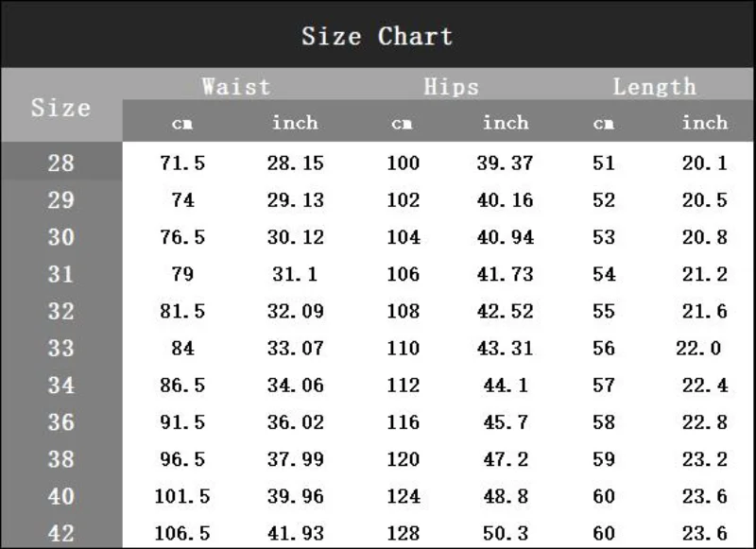This screenshot has width=756, height=549.
Task: Click the 44.1 hips inch cell
Action: point(505,385)
